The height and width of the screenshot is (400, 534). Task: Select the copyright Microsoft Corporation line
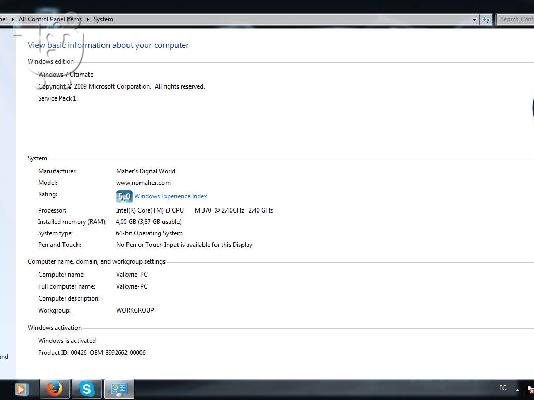click(x=122, y=86)
